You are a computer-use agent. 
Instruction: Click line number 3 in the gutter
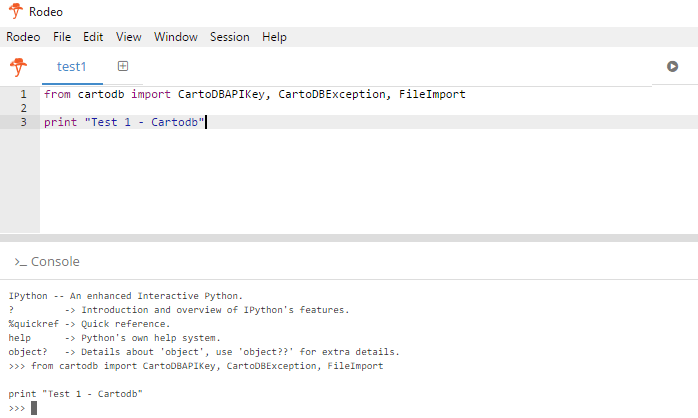click(x=23, y=122)
